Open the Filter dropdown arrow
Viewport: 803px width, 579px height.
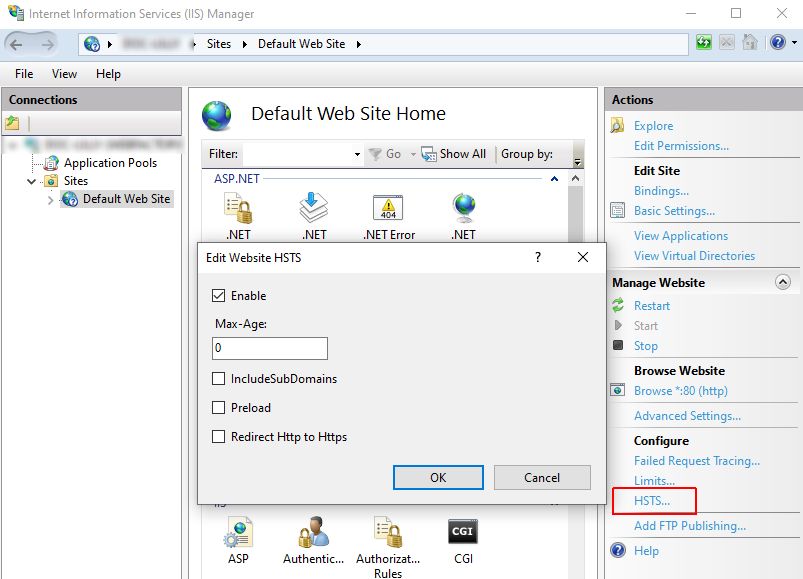tap(357, 155)
